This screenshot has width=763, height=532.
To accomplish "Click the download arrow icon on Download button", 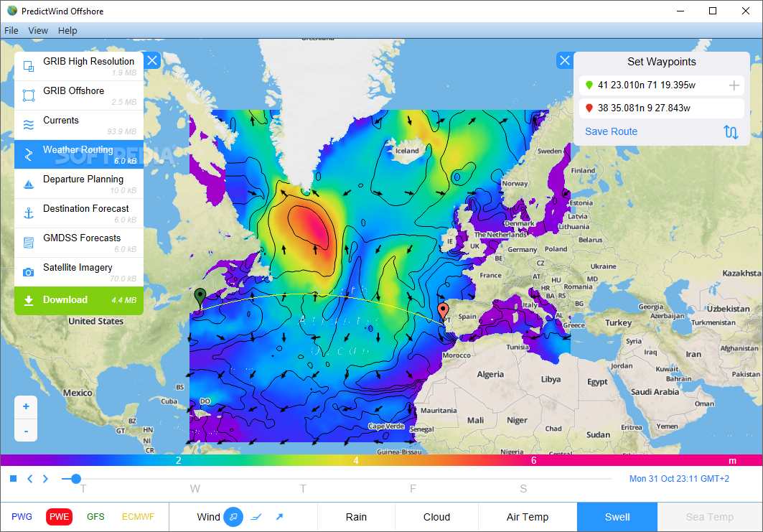I will point(29,300).
